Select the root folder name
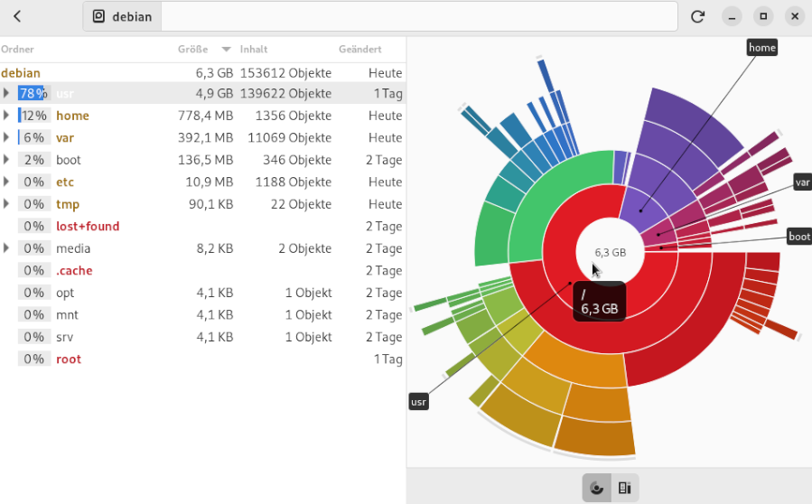 69,359
